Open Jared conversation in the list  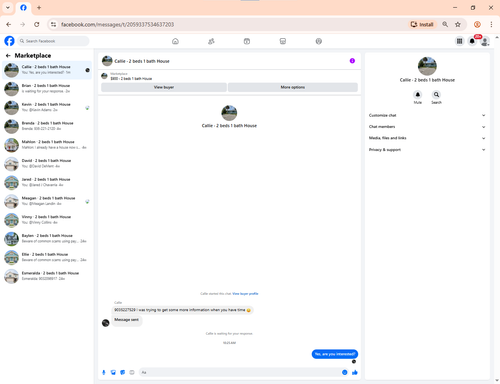pos(47,182)
